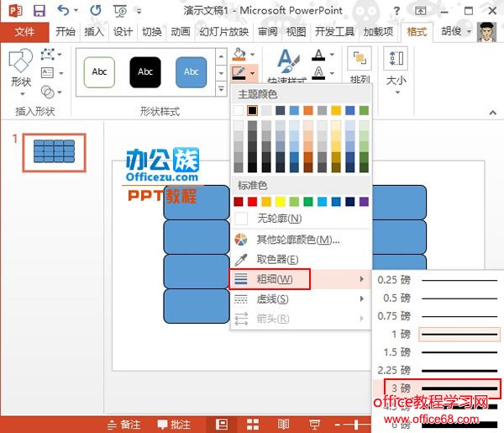The image size is (504, 433).
Task: Open the More Outline Colors color wheel
Action: (241, 240)
